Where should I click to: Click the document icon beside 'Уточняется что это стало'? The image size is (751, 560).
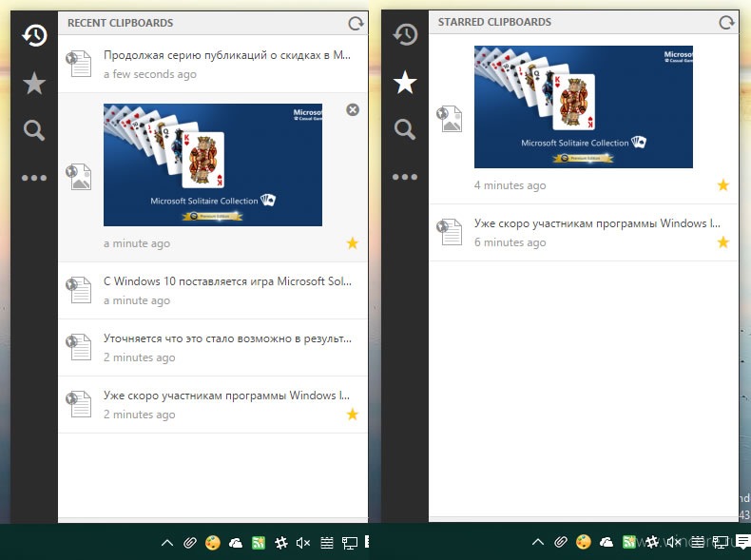click(x=79, y=347)
